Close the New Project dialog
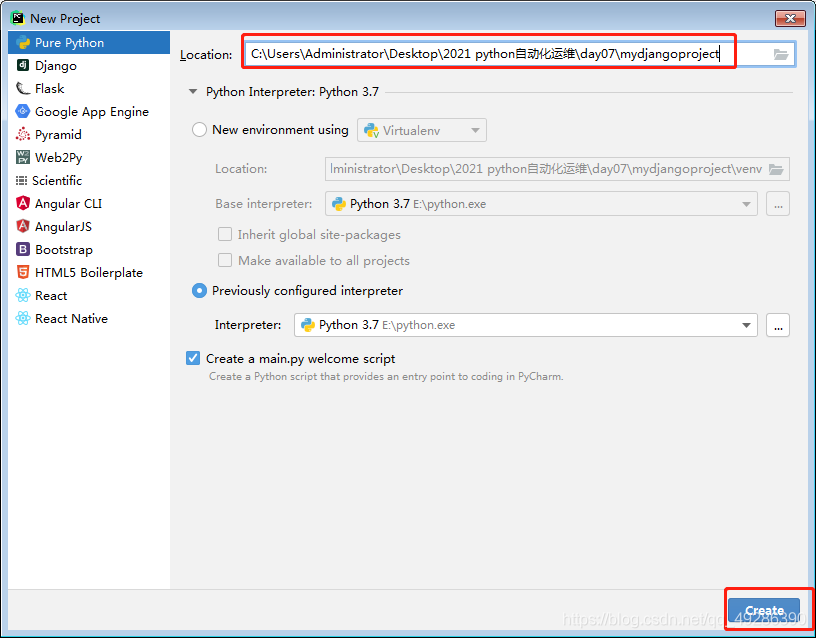 click(x=790, y=19)
